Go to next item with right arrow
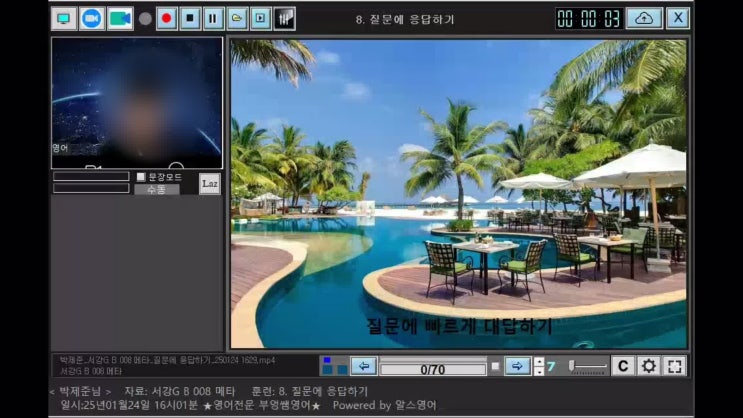The height and width of the screenshot is (418, 743). click(x=517, y=366)
